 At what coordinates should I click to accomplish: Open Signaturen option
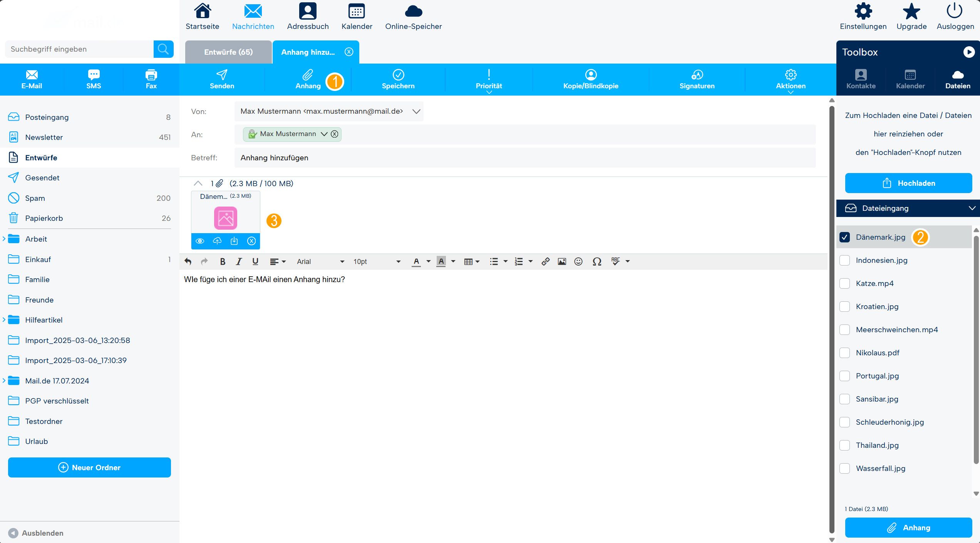click(x=697, y=79)
